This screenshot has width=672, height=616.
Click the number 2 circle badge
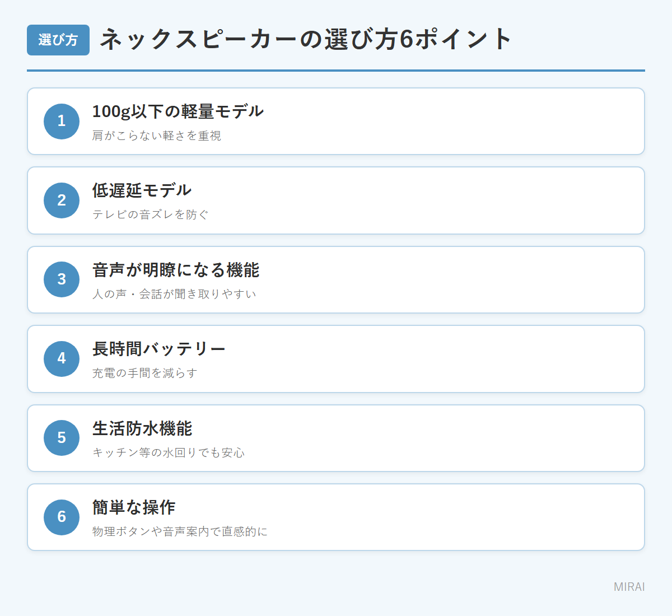[x=62, y=200]
